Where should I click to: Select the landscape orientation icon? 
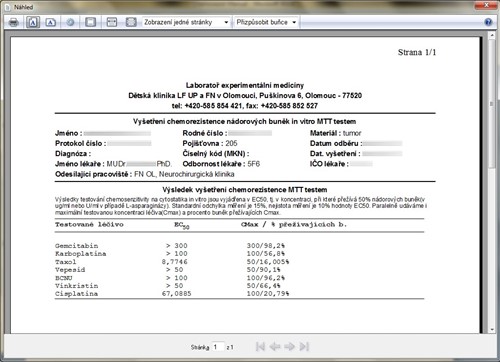(x=50, y=22)
